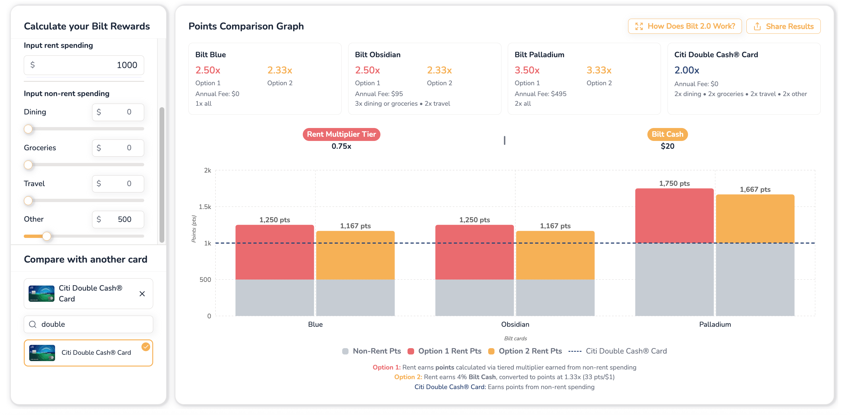Image resolution: width=868 pixels, height=415 pixels.
Task: Click the rent spending input field showing 1000
Action: click(x=84, y=65)
